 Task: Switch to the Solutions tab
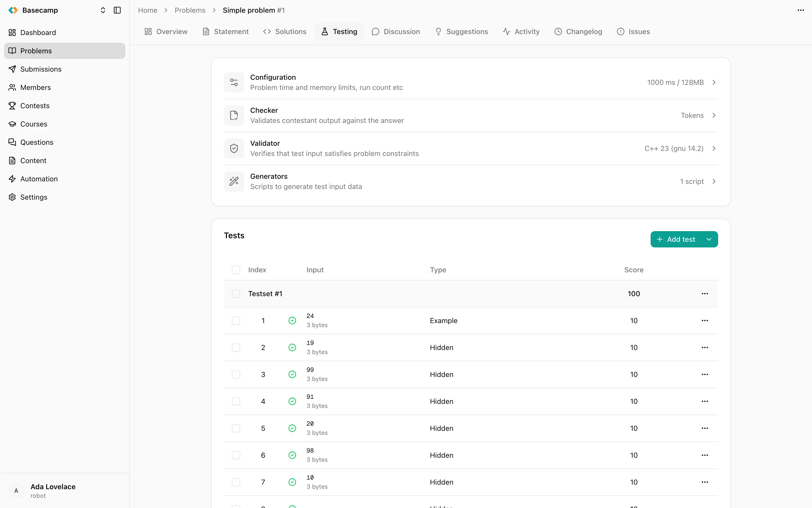284,31
